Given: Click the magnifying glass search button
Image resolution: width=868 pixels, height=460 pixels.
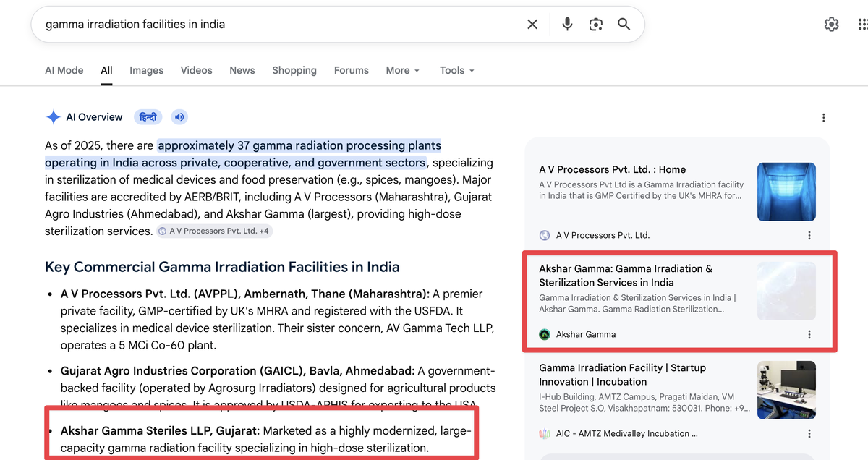Looking at the screenshot, I should (624, 25).
